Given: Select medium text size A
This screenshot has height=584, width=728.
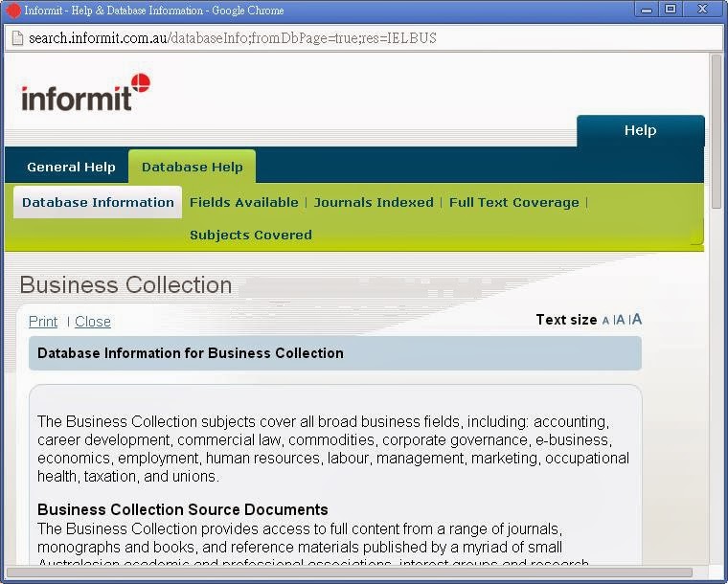Looking at the screenshot, I should coord(621,320).
